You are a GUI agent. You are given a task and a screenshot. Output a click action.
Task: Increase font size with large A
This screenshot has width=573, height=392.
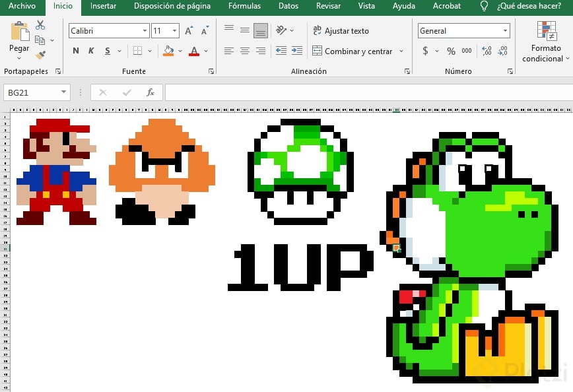189,31
